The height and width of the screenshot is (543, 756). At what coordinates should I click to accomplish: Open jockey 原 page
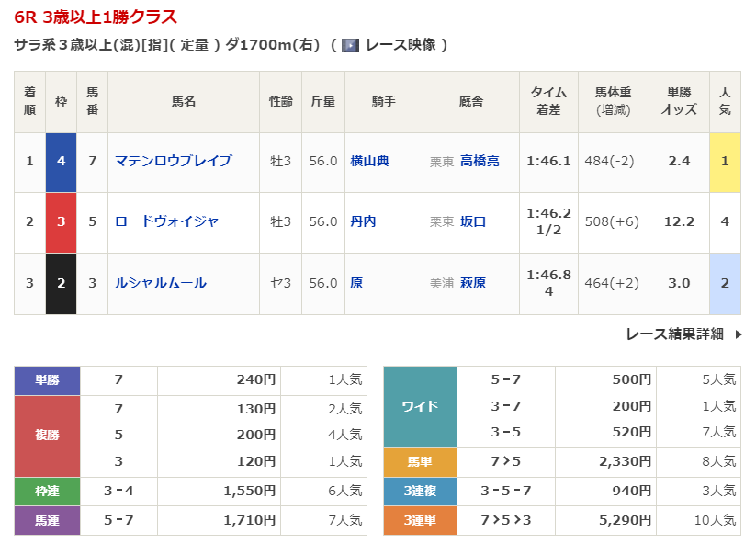tap(356, 283)
